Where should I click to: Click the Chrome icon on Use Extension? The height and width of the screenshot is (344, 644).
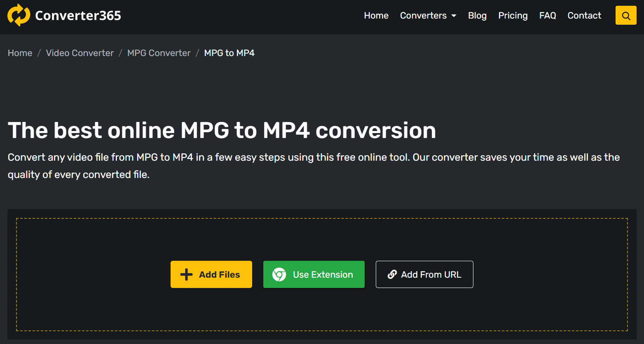click(x=279, y=275)
